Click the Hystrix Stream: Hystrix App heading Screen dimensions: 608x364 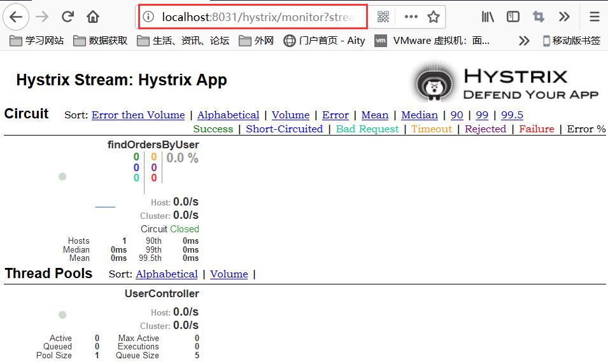[122, 80]
